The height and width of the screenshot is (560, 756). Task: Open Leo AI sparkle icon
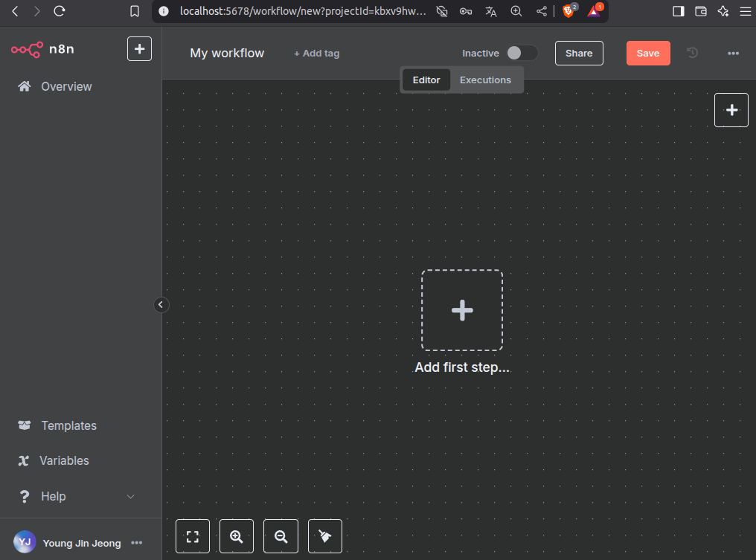click(723, 11)
